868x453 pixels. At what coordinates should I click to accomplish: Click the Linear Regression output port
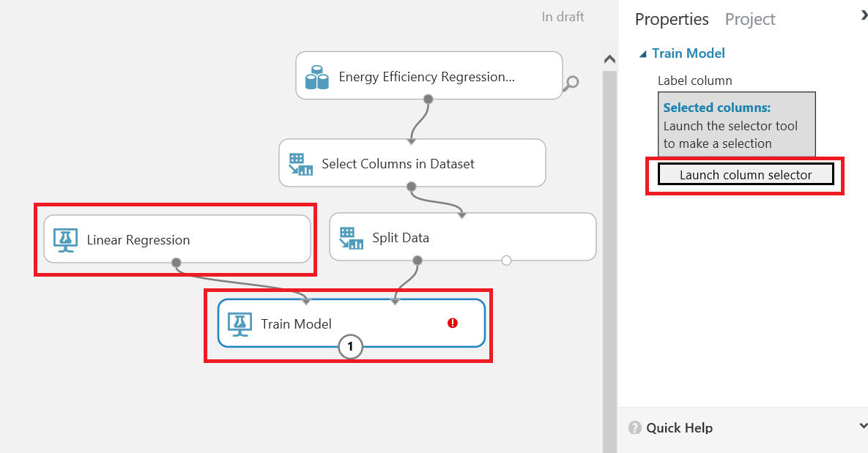coord(176,261)
